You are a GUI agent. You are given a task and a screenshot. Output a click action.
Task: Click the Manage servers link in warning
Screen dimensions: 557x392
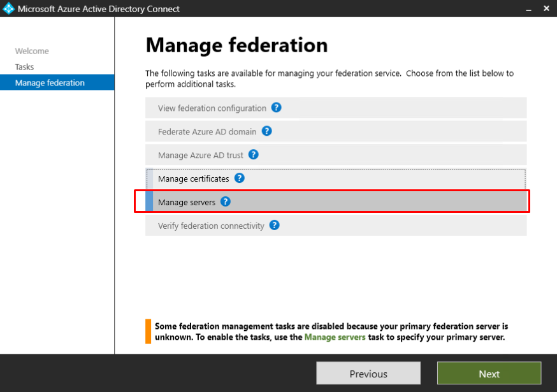coord(335,337)
